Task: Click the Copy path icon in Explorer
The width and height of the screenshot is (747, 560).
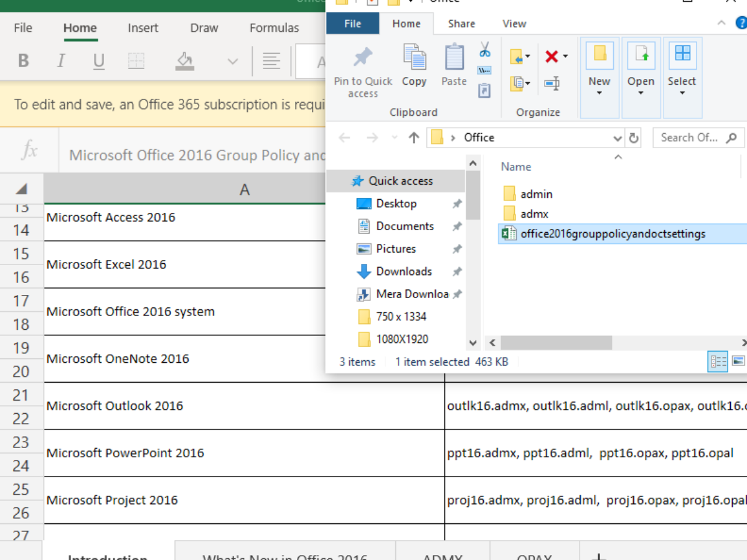Action: (x=485, y=70)
